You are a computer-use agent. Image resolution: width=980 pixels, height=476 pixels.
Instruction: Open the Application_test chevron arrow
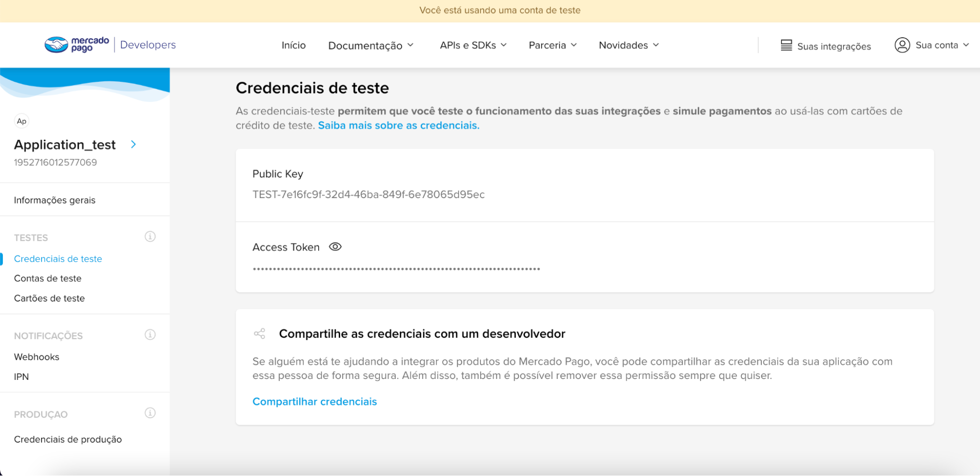[x=133, y=144]
